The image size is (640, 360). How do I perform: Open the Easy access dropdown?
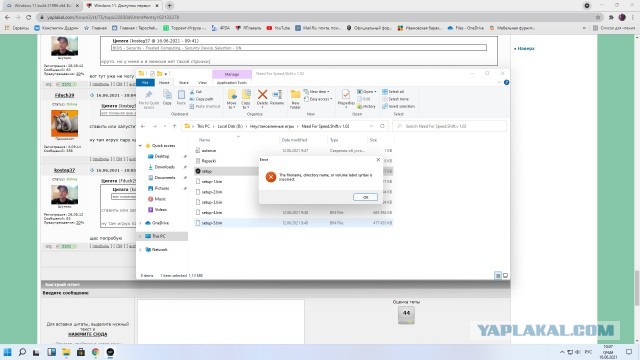(x=318, y=99)
